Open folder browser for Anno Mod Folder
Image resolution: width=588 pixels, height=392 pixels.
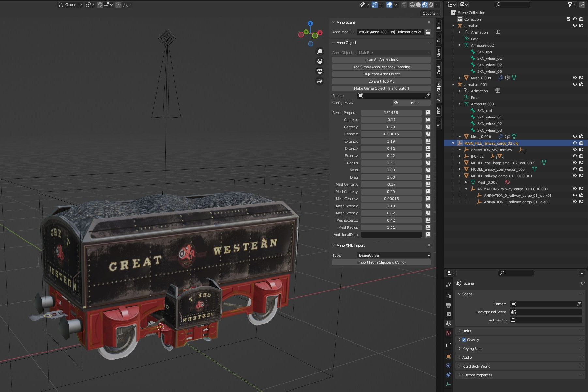pyautogui.click(x=428, y=32)
